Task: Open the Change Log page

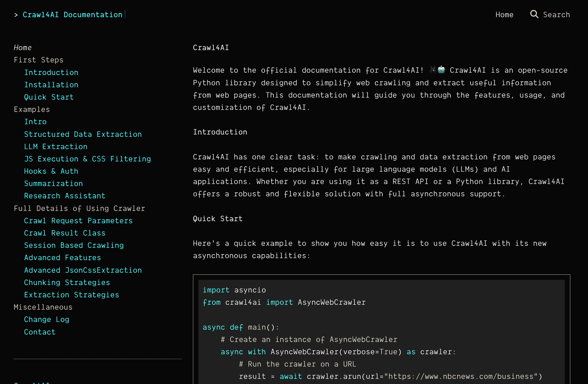Action: pyautogui.click(x=47, y=319)
